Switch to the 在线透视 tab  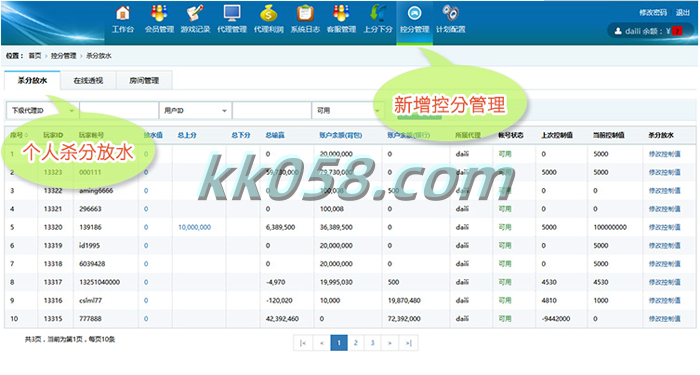(88, 80)
